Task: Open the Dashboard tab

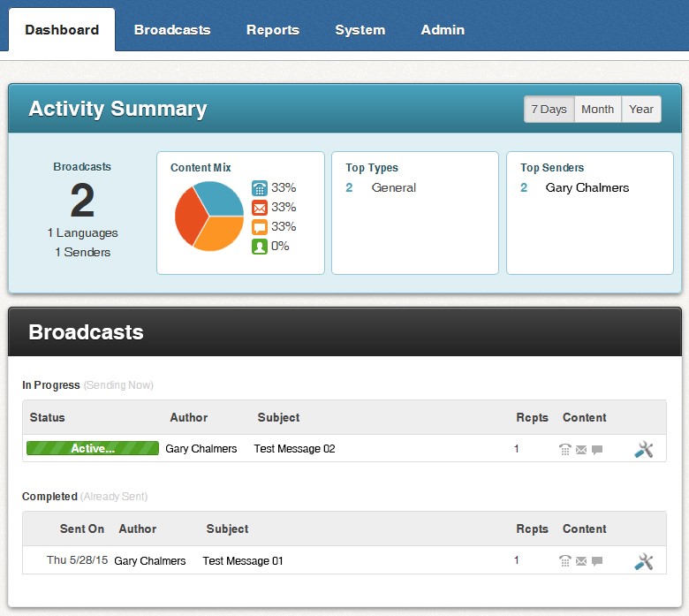Action: pos(62,30)
